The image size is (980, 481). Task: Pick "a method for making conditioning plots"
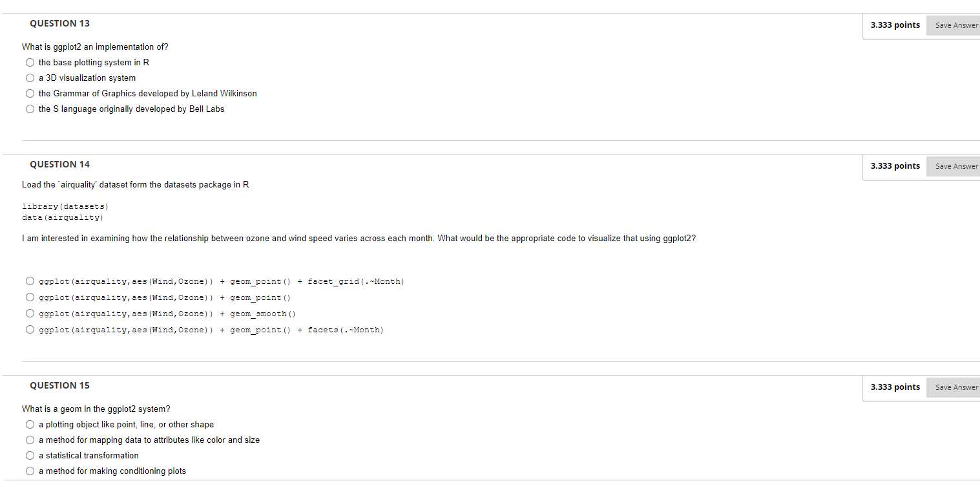[30, 471]
